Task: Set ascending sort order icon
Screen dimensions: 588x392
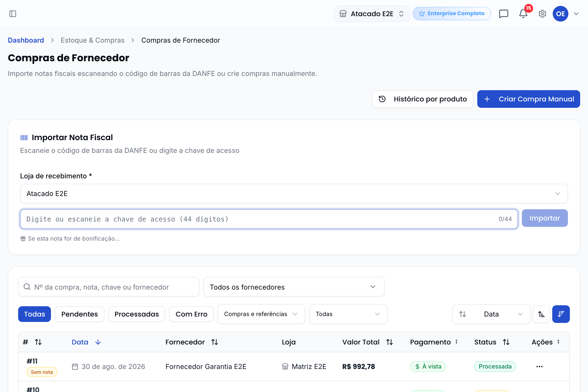Action: (x=541, y=314)
